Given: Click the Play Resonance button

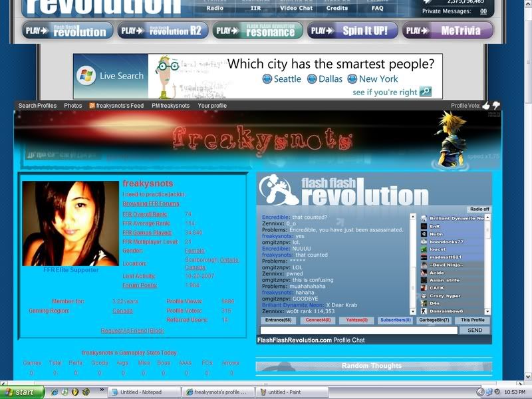Looking at the screenshot, I should pyautogui.click(x=258, y=31).
